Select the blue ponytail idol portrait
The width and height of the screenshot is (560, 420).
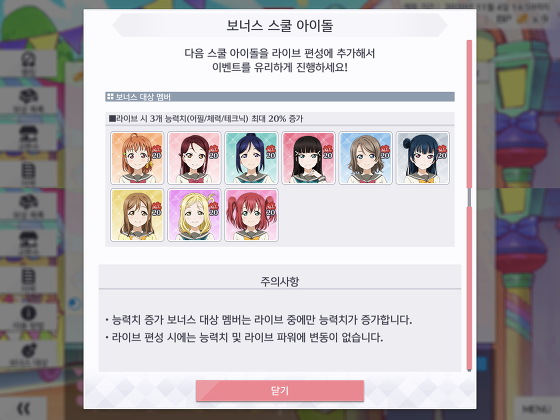coord(251,158)
